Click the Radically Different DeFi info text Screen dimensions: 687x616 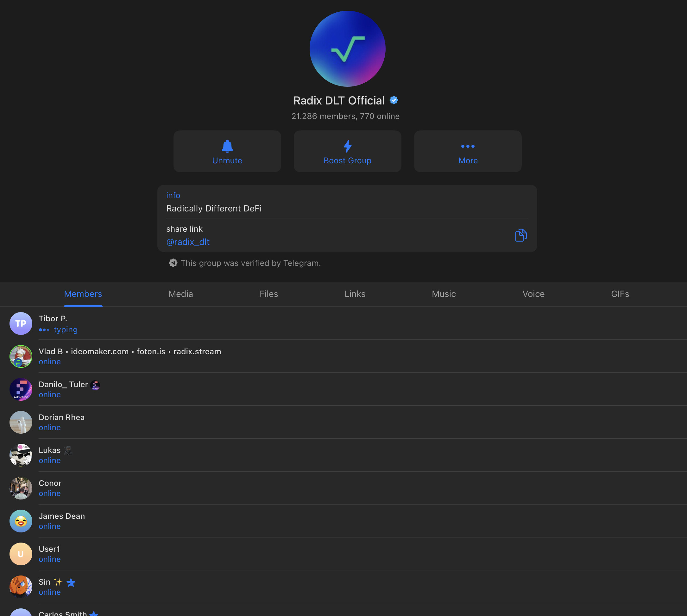[214, 209]
